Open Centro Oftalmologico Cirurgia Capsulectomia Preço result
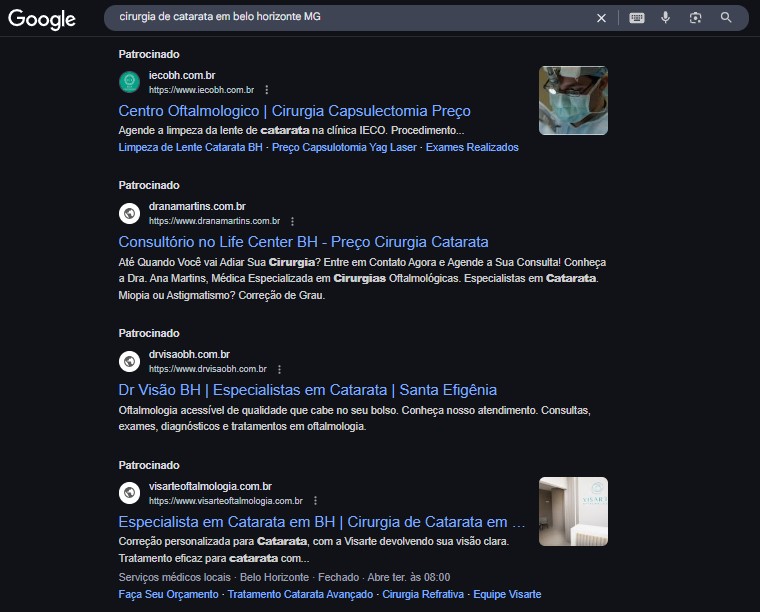The image size is (760, 612). tap(294, 110)
